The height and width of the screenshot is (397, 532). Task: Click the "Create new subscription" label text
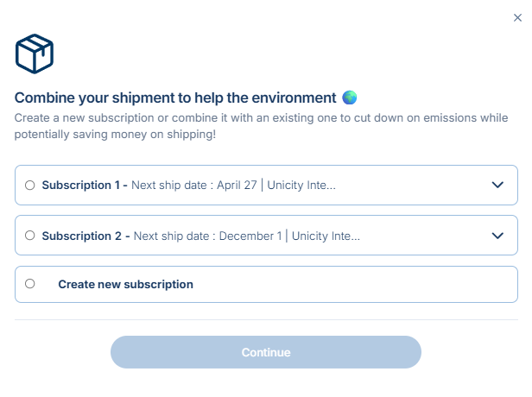(125, 284)
